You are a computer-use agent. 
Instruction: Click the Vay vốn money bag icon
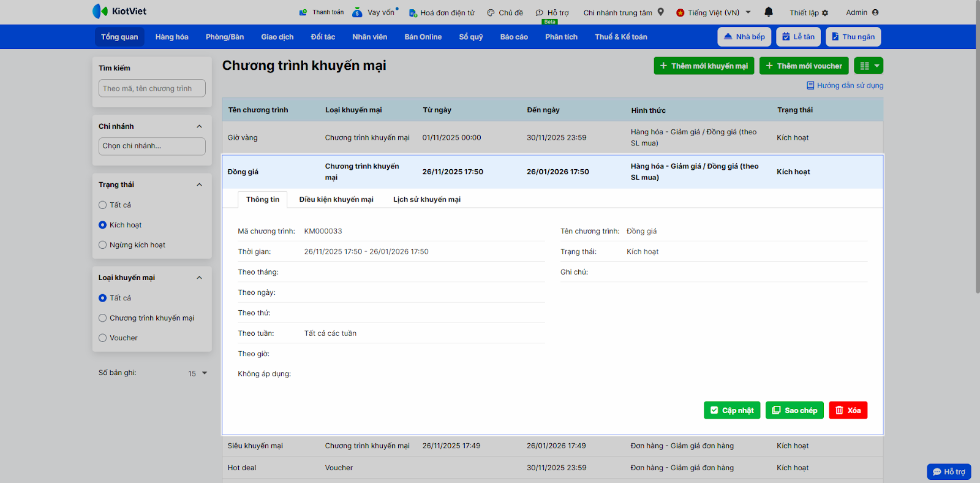pos(357,12)
